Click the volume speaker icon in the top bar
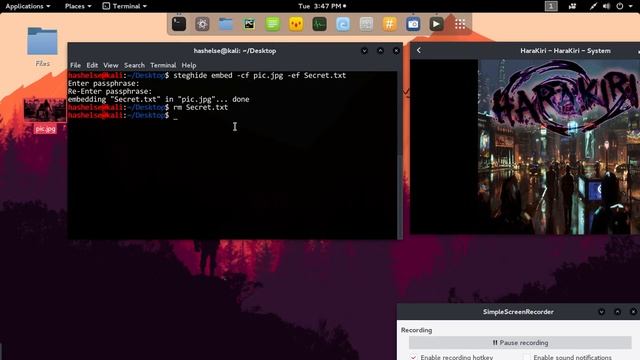 click(607, 6)
